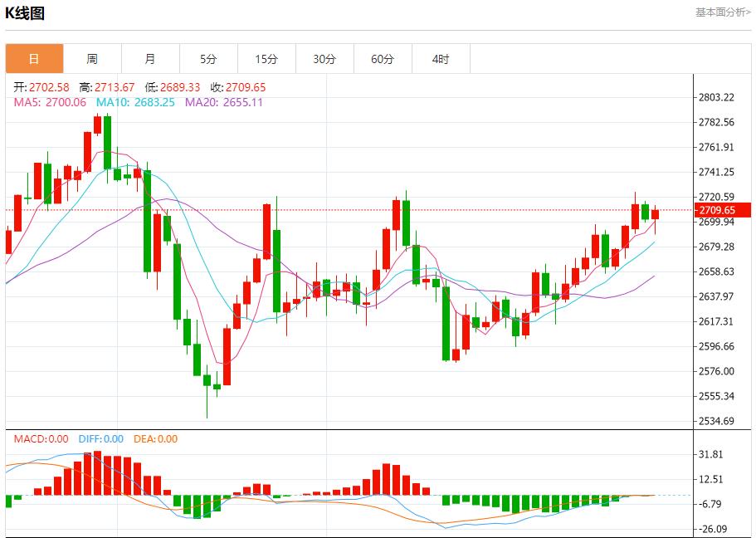The image size is (756, 538).
Task: Click the K线图 chart title
Action: click(27, 13)
